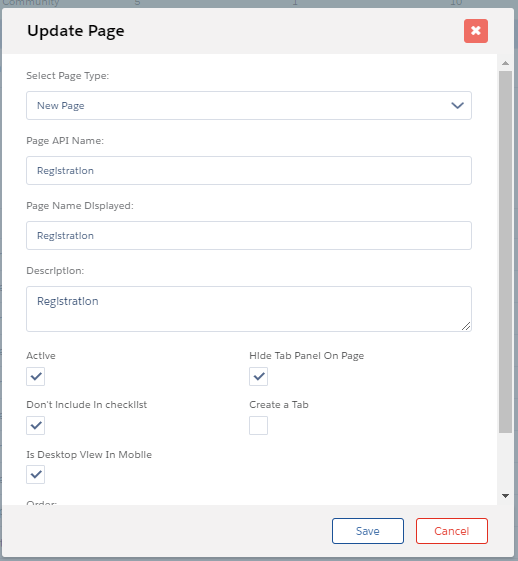Screen dimensions: 518x561
Task: Click the New Page selected value
Action: (61, 106)
